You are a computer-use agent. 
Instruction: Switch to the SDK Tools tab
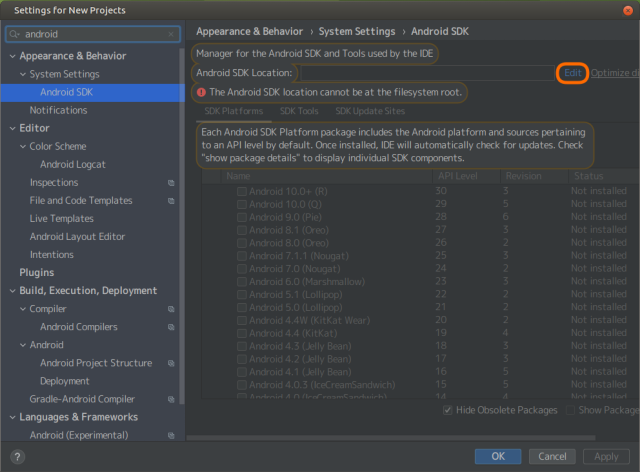point(299,111)
